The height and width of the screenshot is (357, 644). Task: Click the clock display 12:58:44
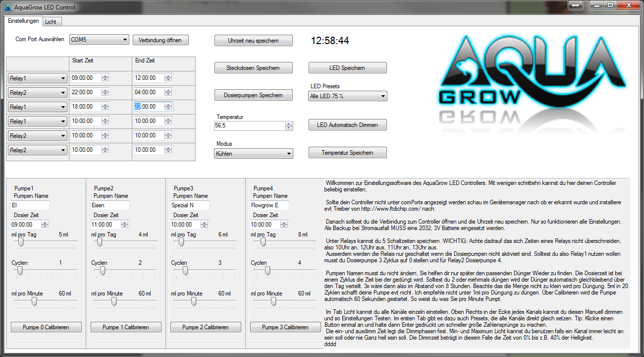tap(330, 41)
